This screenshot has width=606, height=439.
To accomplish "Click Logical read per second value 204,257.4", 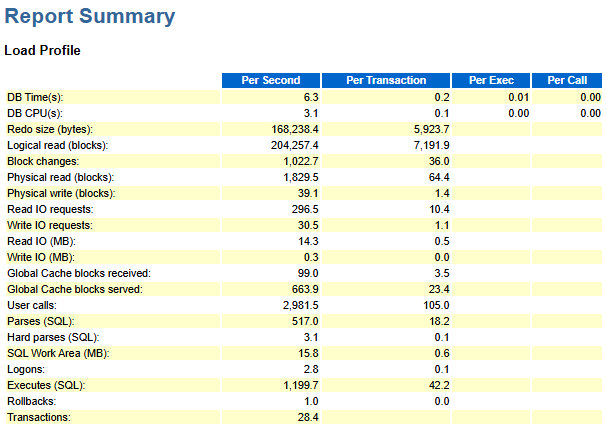I will (288, 145).
